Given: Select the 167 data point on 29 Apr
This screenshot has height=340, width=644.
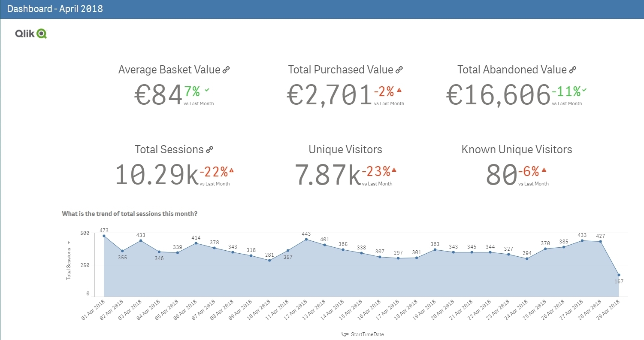Looking at the screenshot, I should tap(619, 275).
